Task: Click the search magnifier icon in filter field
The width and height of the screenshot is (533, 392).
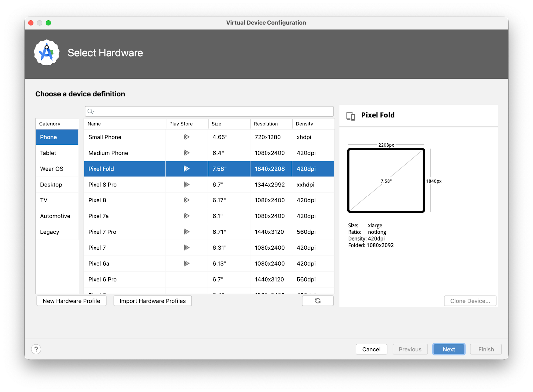Action: tap(91, 111)
